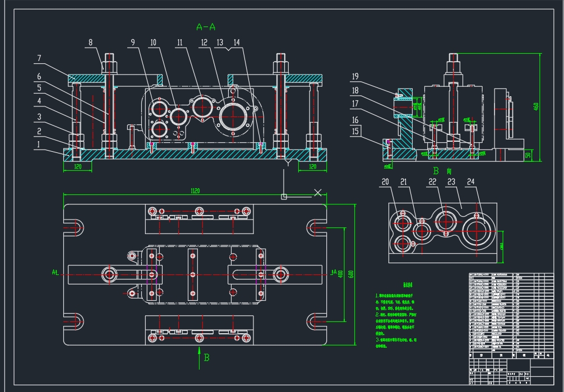564x392 pixels.
Task: Click the section marker A at right of plan view
Action: pyautogui.click(x=334, y=272)
